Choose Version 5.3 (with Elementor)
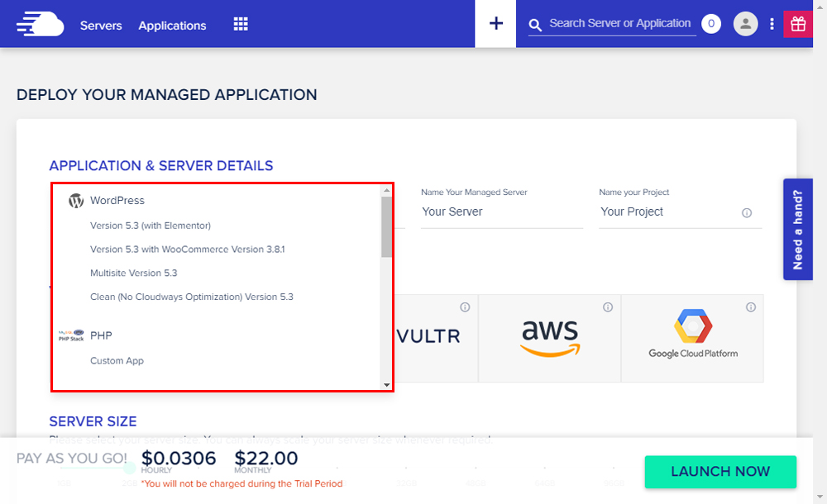This screenshot has height=504, width=827. coord(151,226)
